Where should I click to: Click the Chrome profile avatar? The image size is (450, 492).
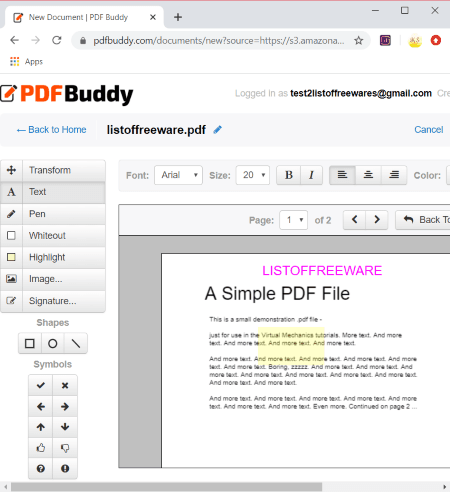pos(415,41)
